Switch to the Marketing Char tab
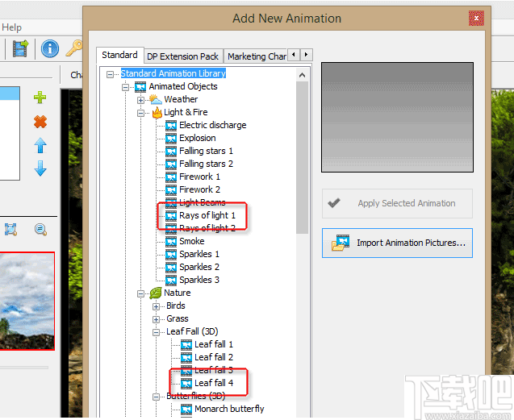This screenshot has width=514, height=420. tap(257, 56)
